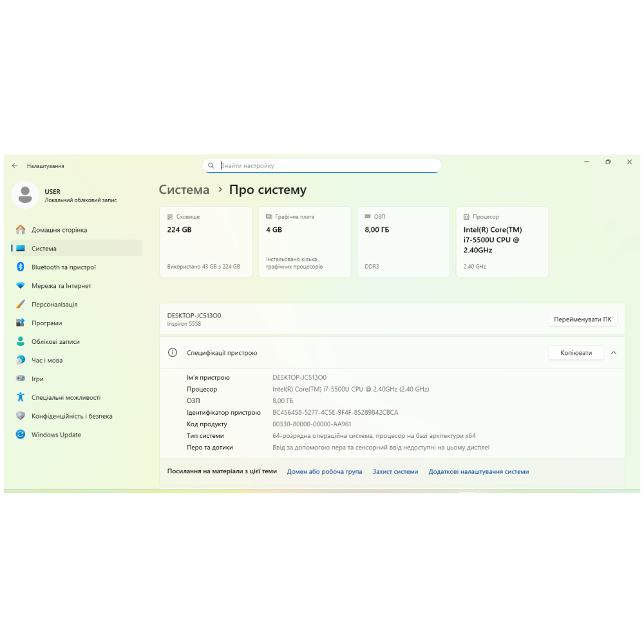Select Час і мова in sidebar
Image resolution: width=644 pixels, height=644 pixels.
tap(47, 361)
